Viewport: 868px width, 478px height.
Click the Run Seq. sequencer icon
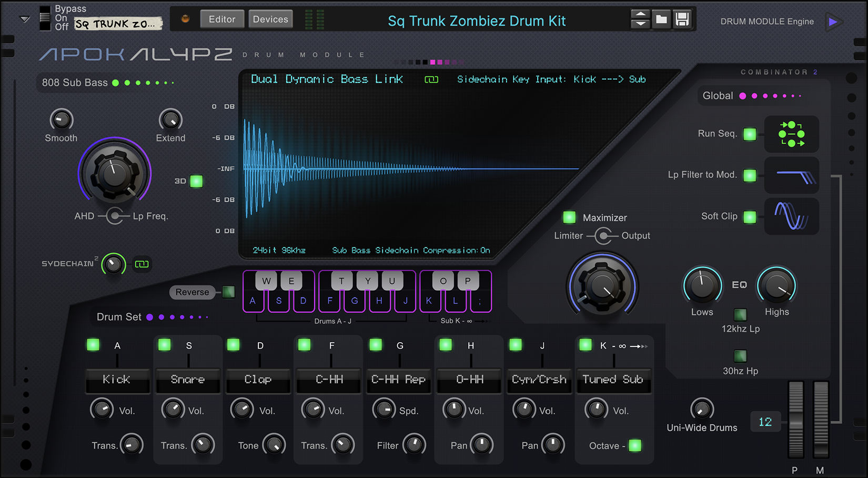click(x=791, y=134)
